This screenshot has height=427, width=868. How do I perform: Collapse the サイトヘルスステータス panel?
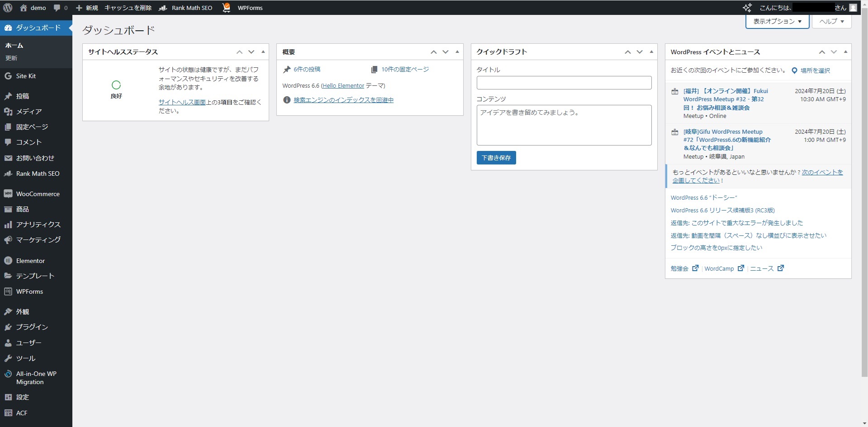pyautogui.click(x=263, y=52)
